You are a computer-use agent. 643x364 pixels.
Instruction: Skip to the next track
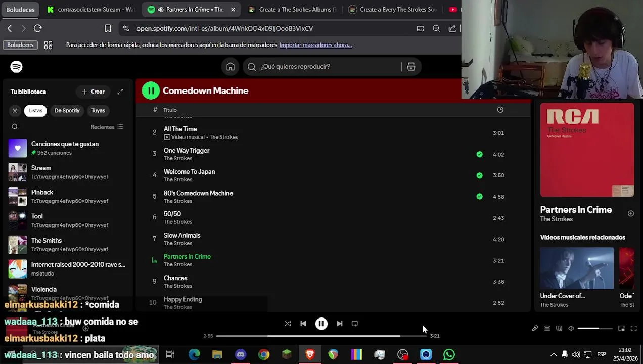[340, 324]
